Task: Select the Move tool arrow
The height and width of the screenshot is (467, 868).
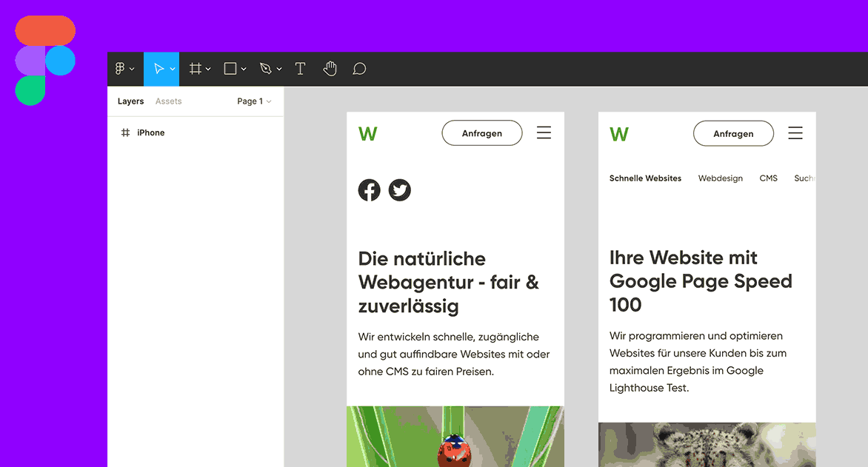Action: (159, 69)
